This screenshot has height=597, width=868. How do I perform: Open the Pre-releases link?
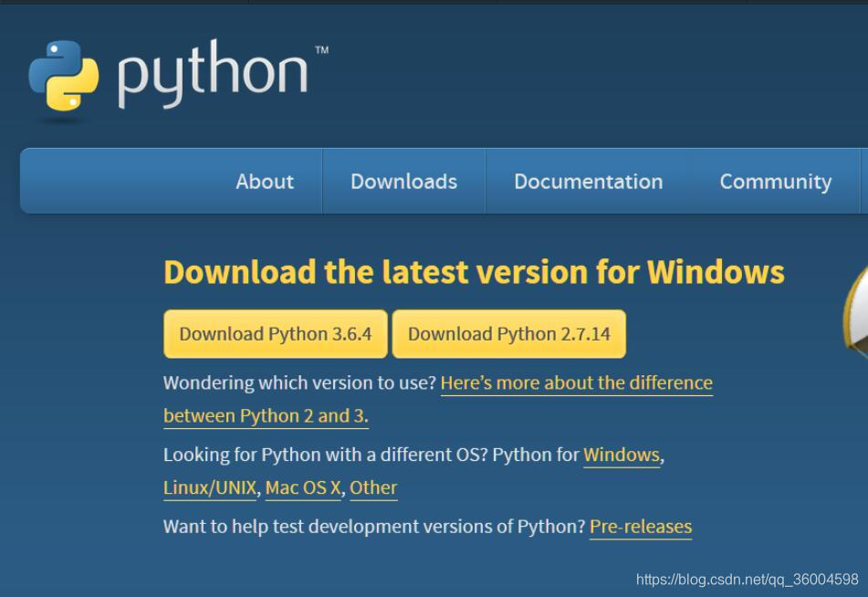pyautogui.click(x=641, y=527)
